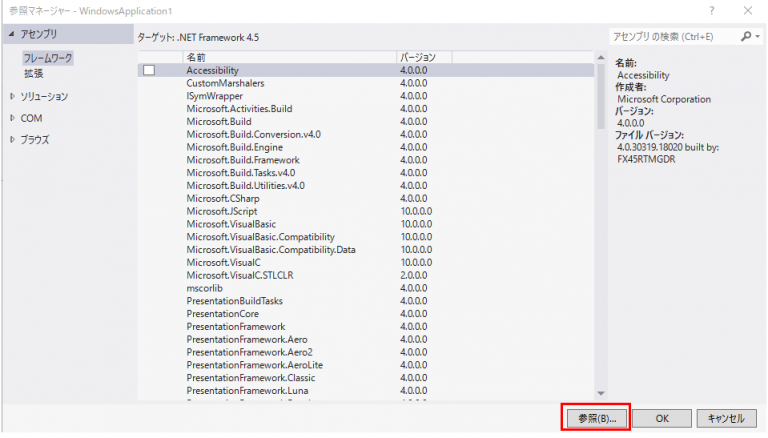Viewport: 768px width, 438px height.
Task: Close the Reference Manager dialog
Action: (x=748, y=10)
